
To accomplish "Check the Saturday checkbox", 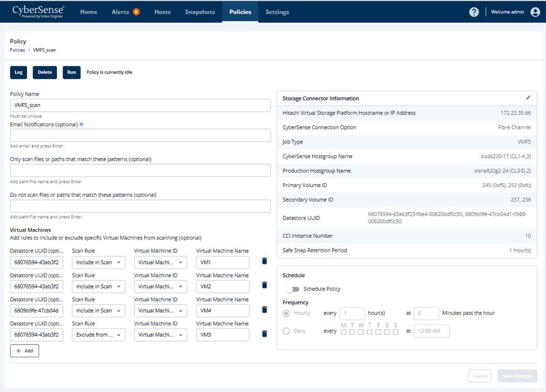I will click(387, 332).
